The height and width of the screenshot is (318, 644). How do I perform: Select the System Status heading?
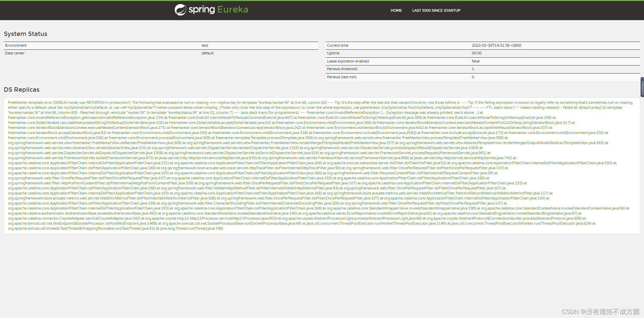coord(25,34)
